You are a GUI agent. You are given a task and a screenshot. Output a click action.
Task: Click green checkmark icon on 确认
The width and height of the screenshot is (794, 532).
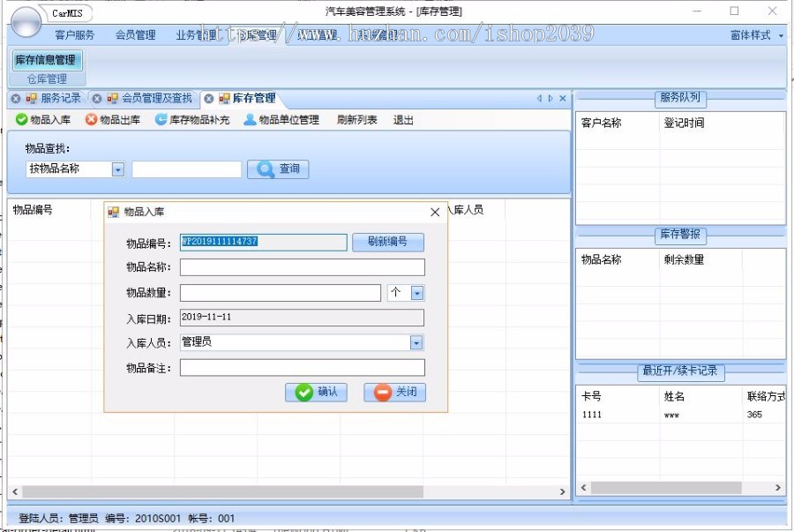click(x=303, y=393)
